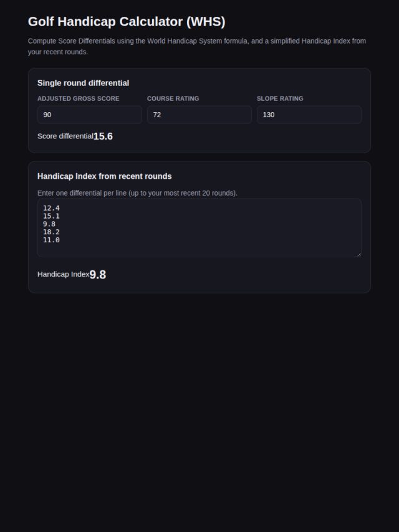Click the 12.4 line in differentials textarea
399x532 pixels.
(51, 208)
